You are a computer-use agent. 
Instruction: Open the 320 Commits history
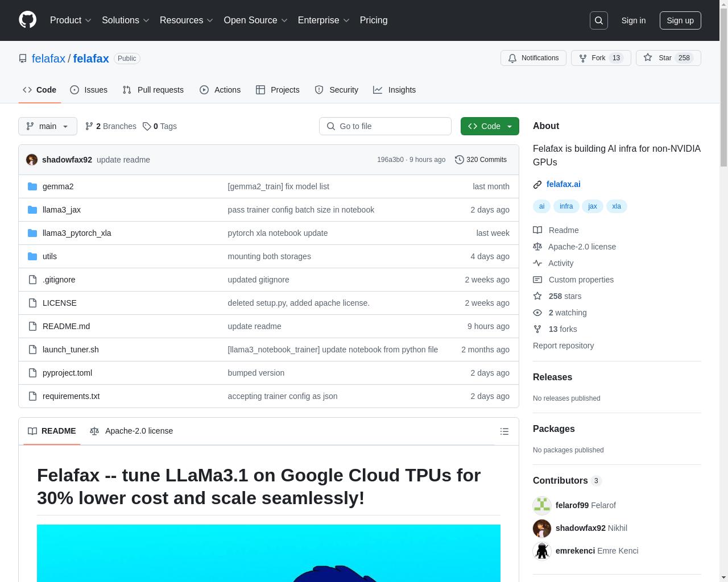click(481, 160)
